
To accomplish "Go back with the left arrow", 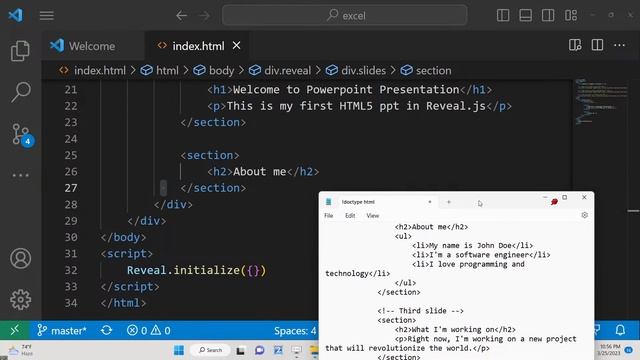I will coord(181,16).
